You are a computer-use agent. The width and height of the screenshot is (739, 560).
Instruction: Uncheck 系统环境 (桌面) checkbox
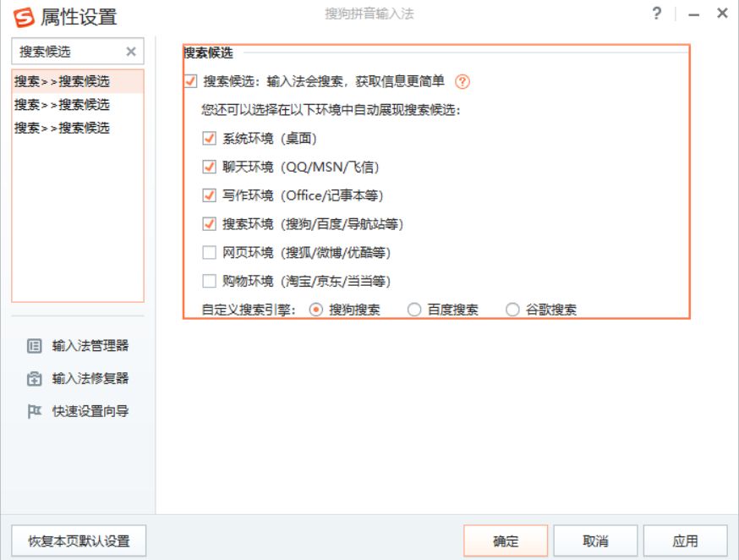pyautogui.click(x=209, y=138)
